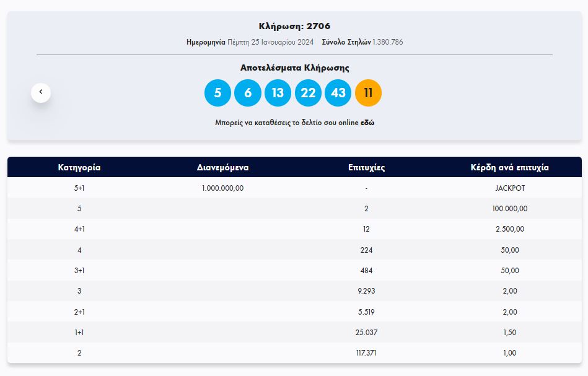Image resolution: width=588 pixels, height=376 pixels.
Task: Click the JACKPOT cell in 5+1 row
Action: [509, 188]
